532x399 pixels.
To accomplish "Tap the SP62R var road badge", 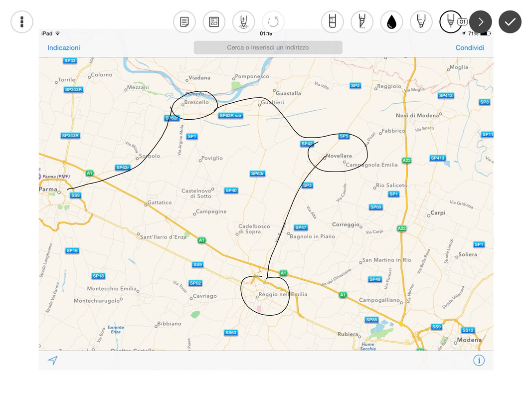I will pyautogui.click(x=231, y=116).
